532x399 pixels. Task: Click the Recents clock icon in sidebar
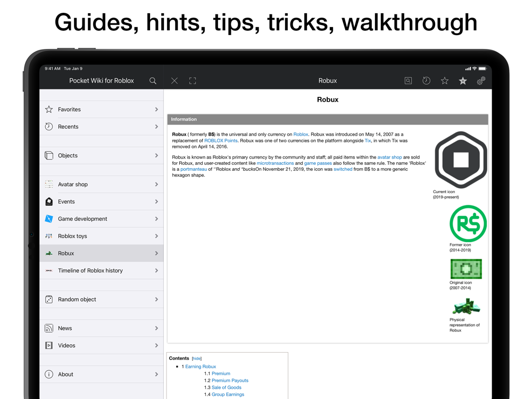pyautogui.click(x=49, y=127)
